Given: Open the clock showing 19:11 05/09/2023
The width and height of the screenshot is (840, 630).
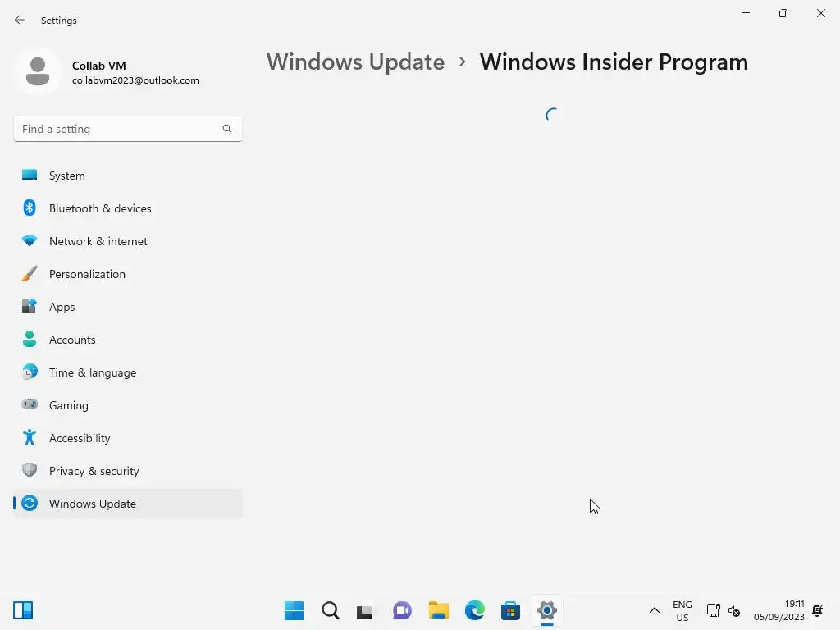Looking at the screenshot, I should point(779,610).
